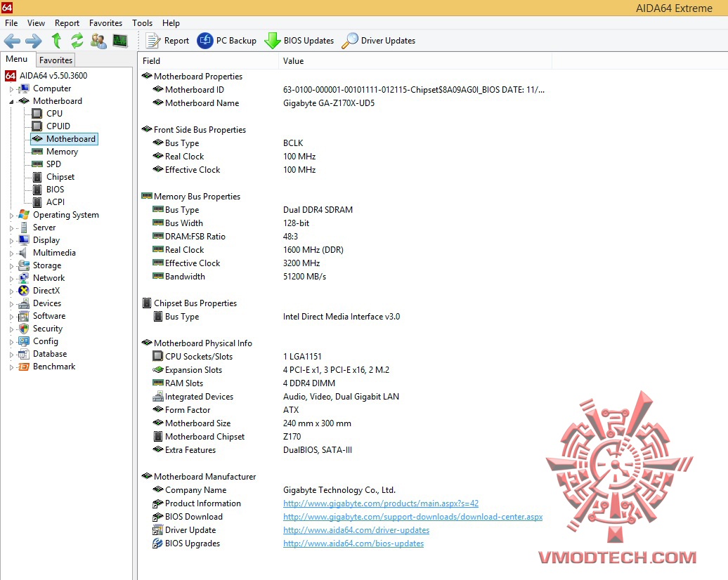Select the Security shield icon

24,329
